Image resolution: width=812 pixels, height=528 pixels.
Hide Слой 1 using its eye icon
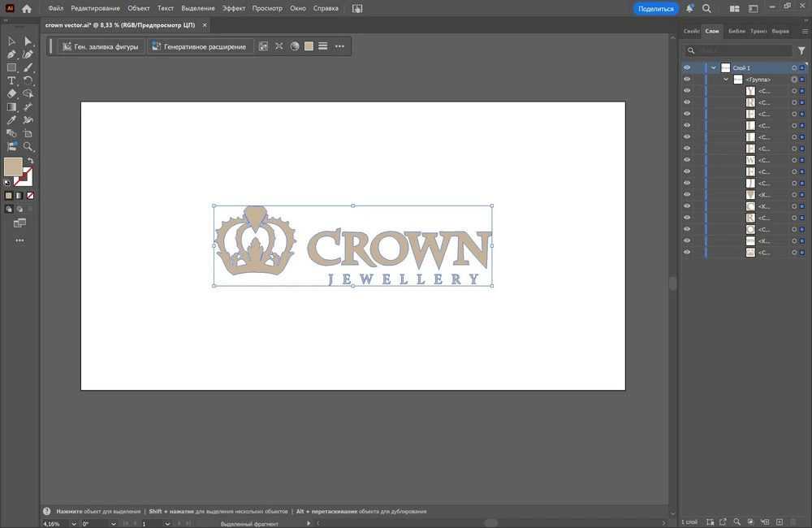click(x=687, y=68)
